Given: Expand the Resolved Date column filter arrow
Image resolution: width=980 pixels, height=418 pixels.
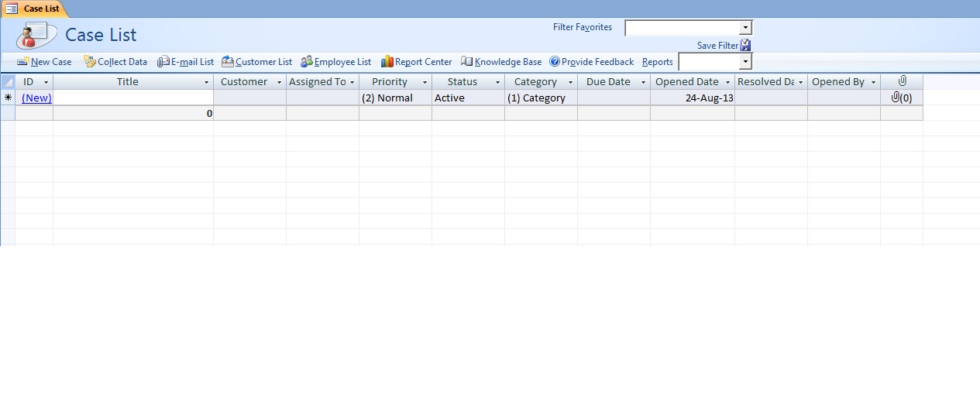Looking at the screenshot, I should (x=800, y=82).
